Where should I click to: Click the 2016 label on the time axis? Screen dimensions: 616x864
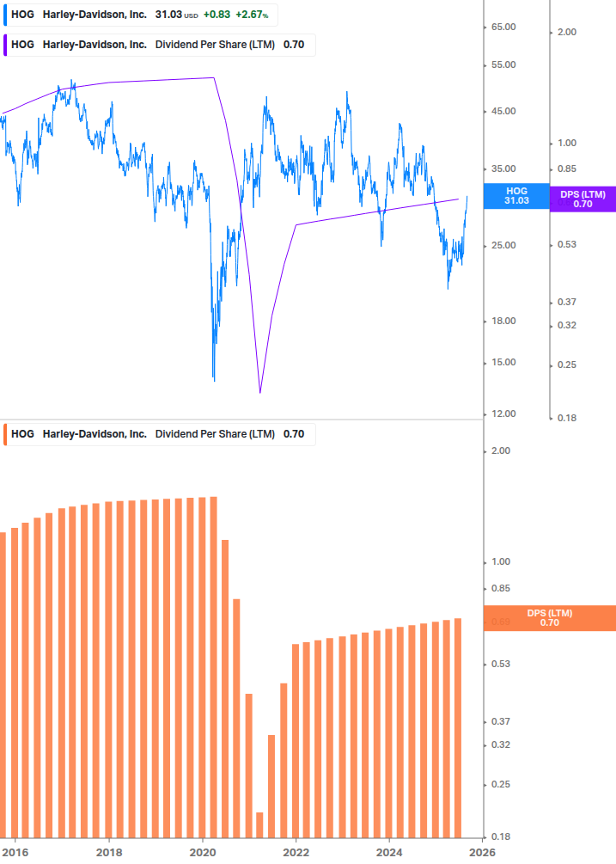[16, 852]
